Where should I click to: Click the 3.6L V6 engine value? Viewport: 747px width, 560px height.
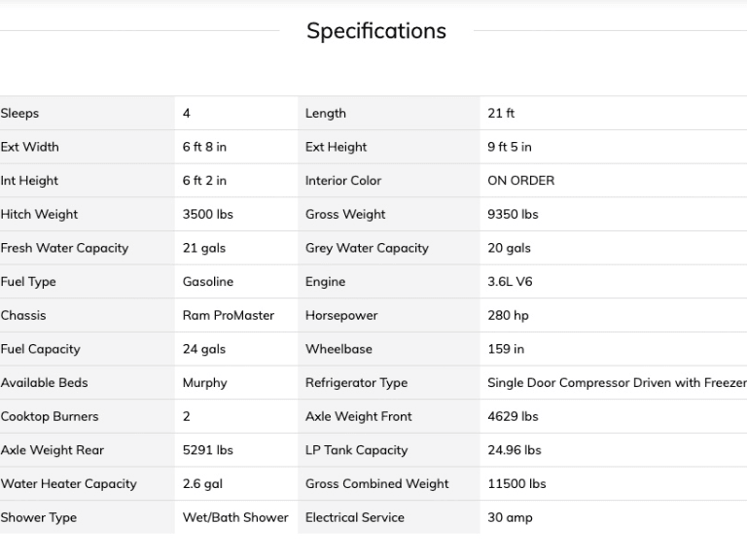tap(510, 282)
